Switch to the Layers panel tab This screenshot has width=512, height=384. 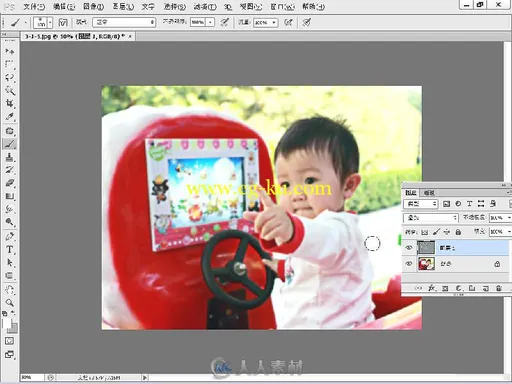(x=410, y=193)
